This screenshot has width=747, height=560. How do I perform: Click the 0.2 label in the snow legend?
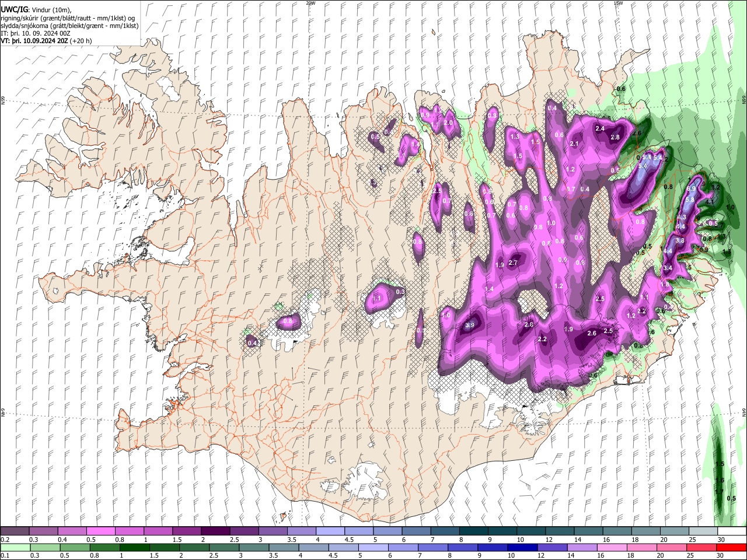click(x=5, y=540)
